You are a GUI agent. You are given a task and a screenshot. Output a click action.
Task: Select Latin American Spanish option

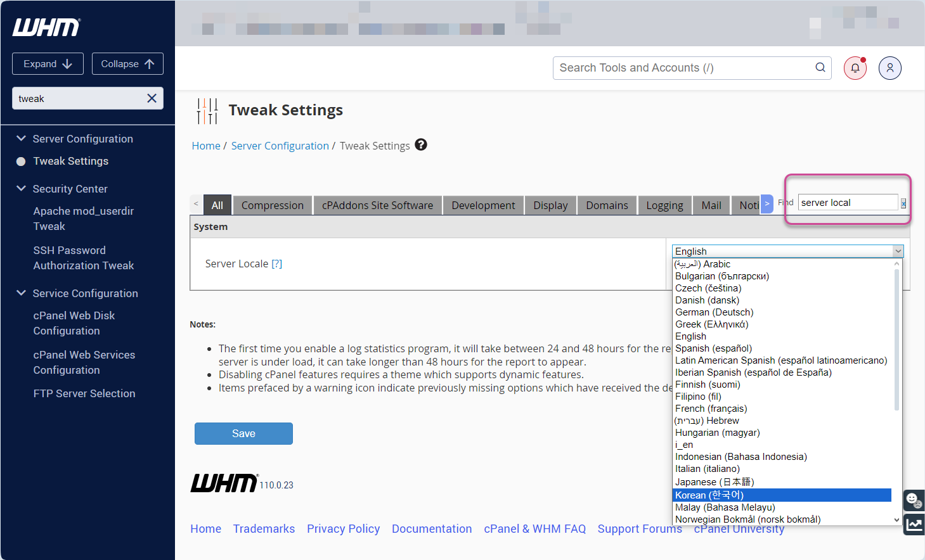pos(782,360)
